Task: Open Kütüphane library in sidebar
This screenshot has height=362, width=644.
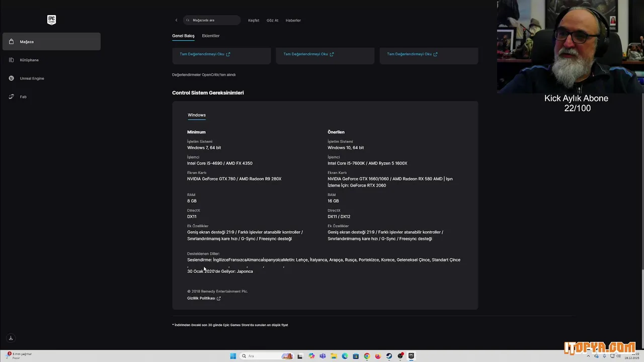Action: coord(51,60)
